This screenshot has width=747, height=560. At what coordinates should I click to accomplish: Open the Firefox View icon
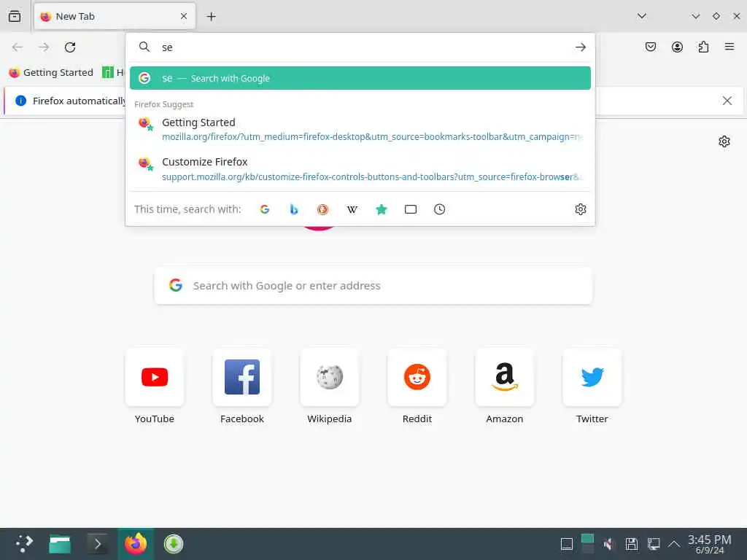(x=15, y=16)
